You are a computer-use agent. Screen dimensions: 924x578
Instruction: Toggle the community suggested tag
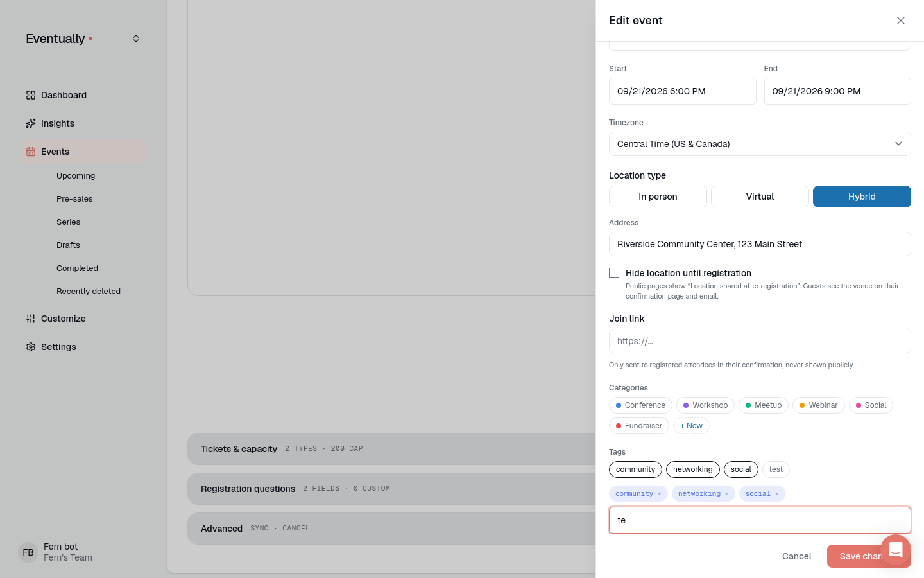coord(635,469)
